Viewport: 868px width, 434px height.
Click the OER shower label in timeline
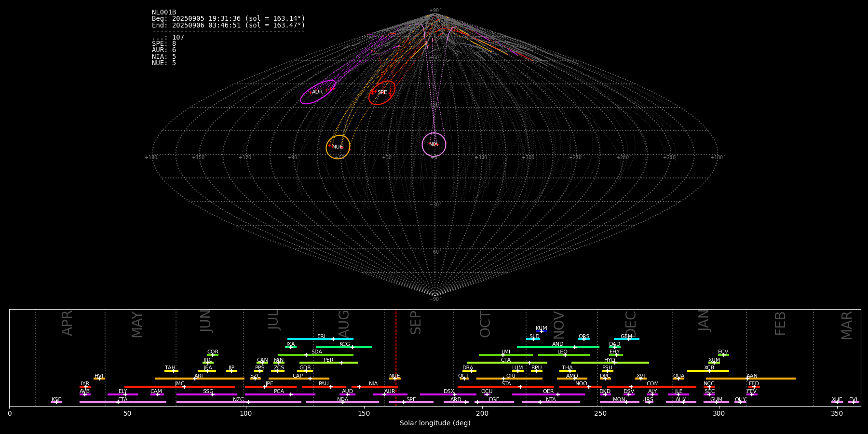pyautogui.click(x=548, y=392)
